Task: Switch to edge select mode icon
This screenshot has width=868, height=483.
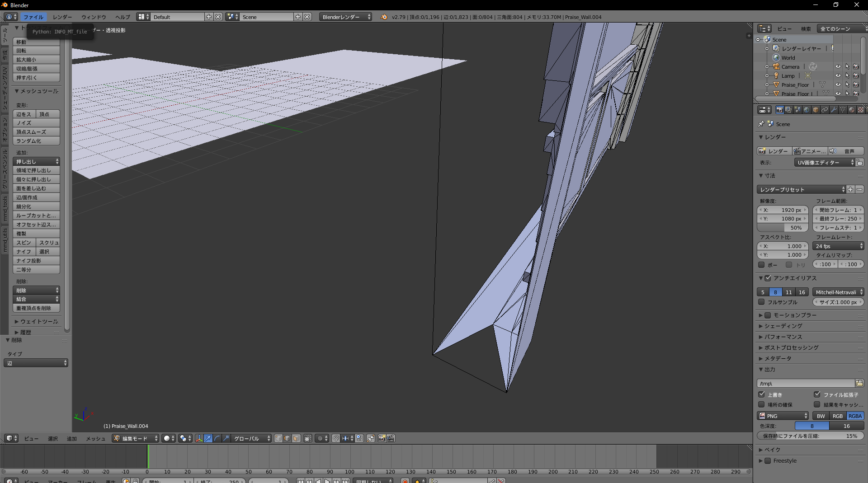Action: point(287,438)
